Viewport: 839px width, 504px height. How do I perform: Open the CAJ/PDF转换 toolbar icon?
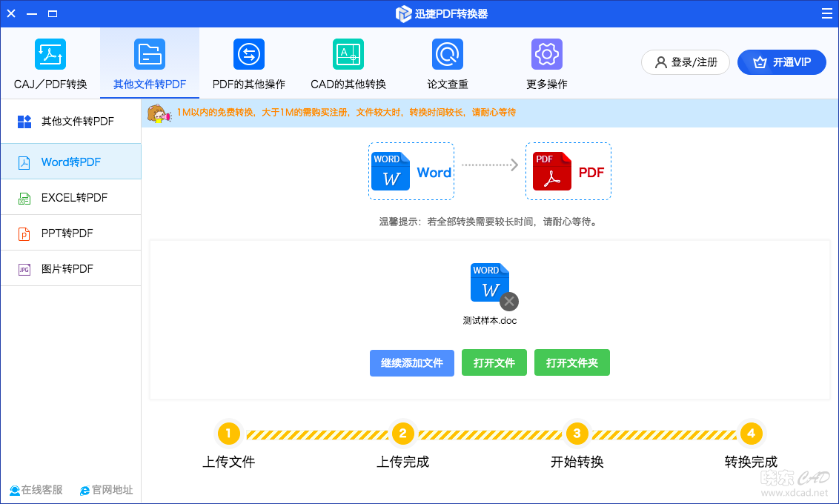coord(50,54)
